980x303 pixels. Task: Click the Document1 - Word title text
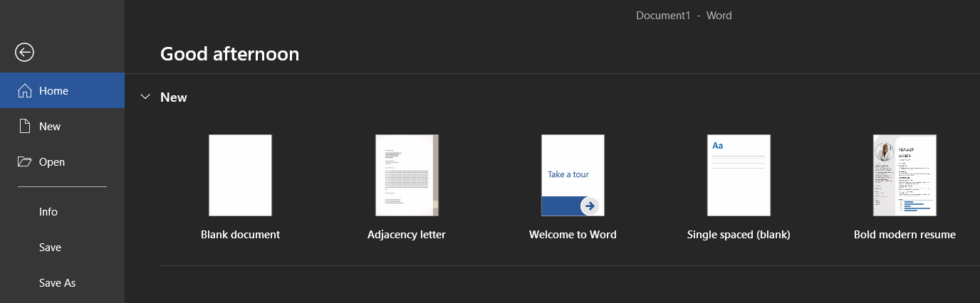[x=684, y=15]
